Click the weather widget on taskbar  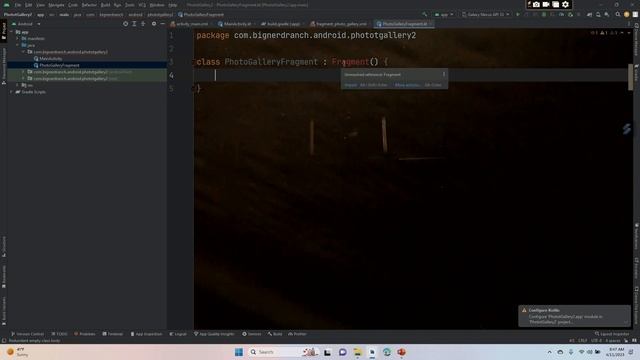click(x=18, y=352)
